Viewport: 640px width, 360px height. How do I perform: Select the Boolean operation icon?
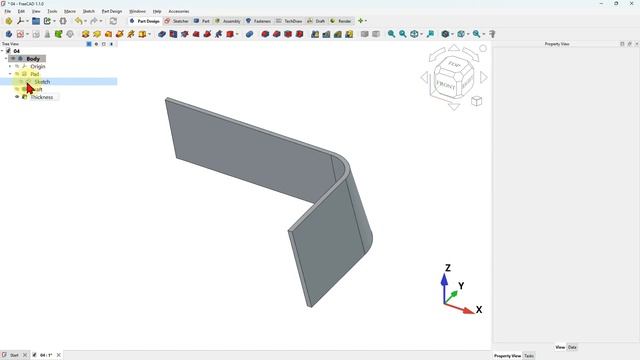pos(249,34)
